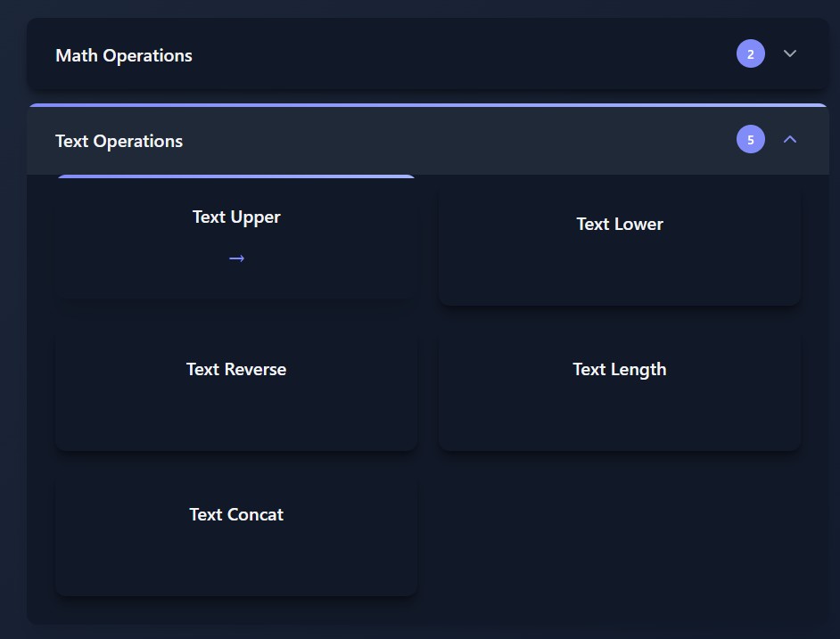Click the "Text Operations" title text
This screenshot has height=639, width=840.
pyautogui.click(x=119, y=141)
